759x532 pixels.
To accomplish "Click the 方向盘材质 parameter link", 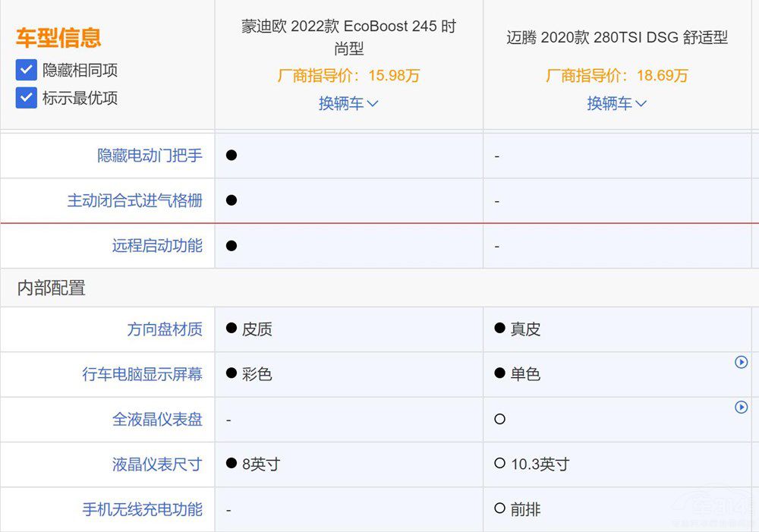I will pos(165,329).
